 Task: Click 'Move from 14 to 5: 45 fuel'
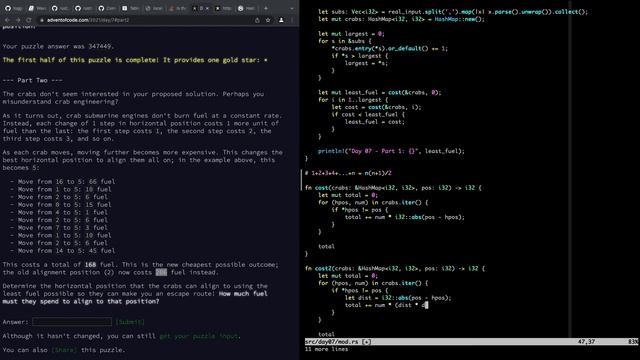[66, 251]
